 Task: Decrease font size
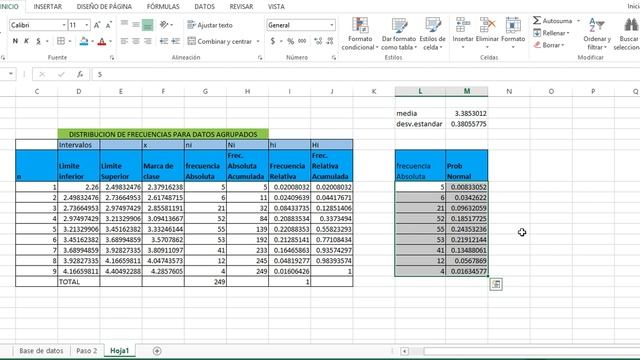pos(109,25)
